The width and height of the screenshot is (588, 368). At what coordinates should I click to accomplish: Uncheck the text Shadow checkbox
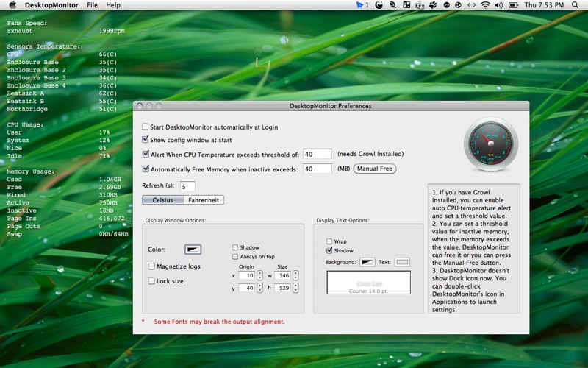pos(329,250)
